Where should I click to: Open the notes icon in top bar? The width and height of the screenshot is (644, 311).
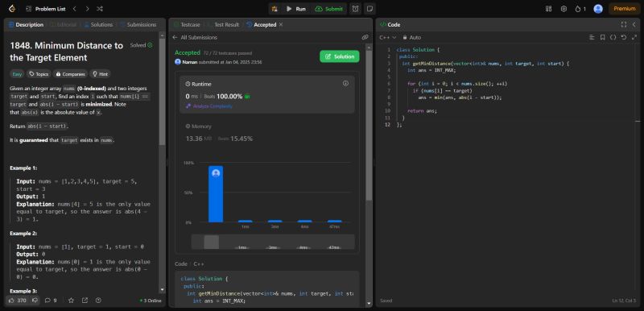369,9
